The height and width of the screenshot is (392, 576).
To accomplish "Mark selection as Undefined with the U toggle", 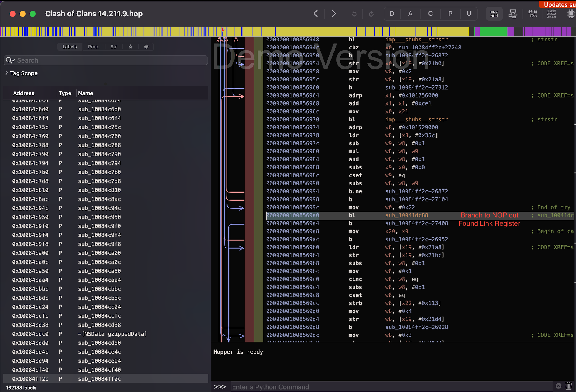I will [x=469, y=14].
